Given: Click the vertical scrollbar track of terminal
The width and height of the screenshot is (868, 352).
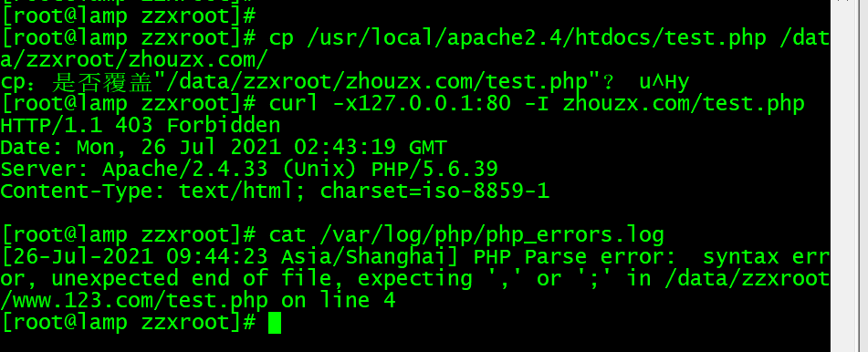Looking at the screenshot, I should (x=843, y=177).
